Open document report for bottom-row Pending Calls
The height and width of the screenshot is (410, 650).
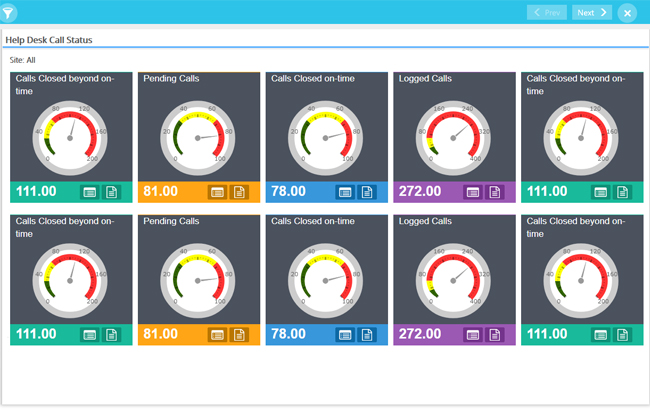[239, 334]
